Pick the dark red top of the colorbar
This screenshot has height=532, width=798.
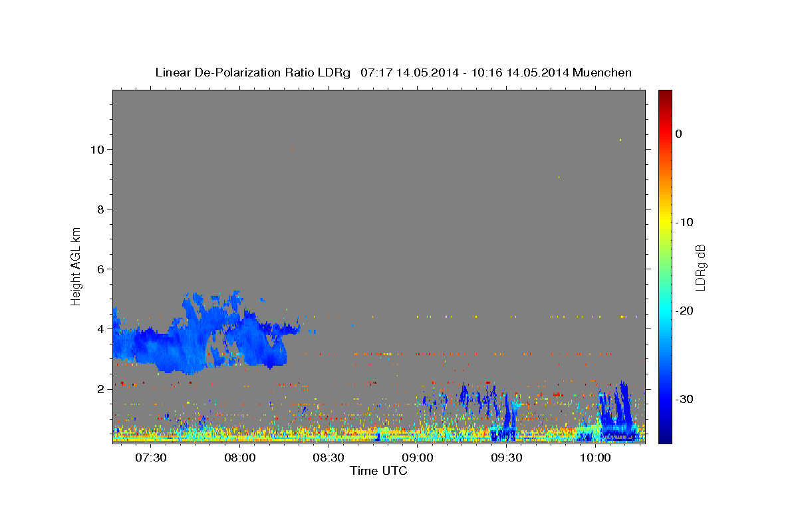[665, 95]
